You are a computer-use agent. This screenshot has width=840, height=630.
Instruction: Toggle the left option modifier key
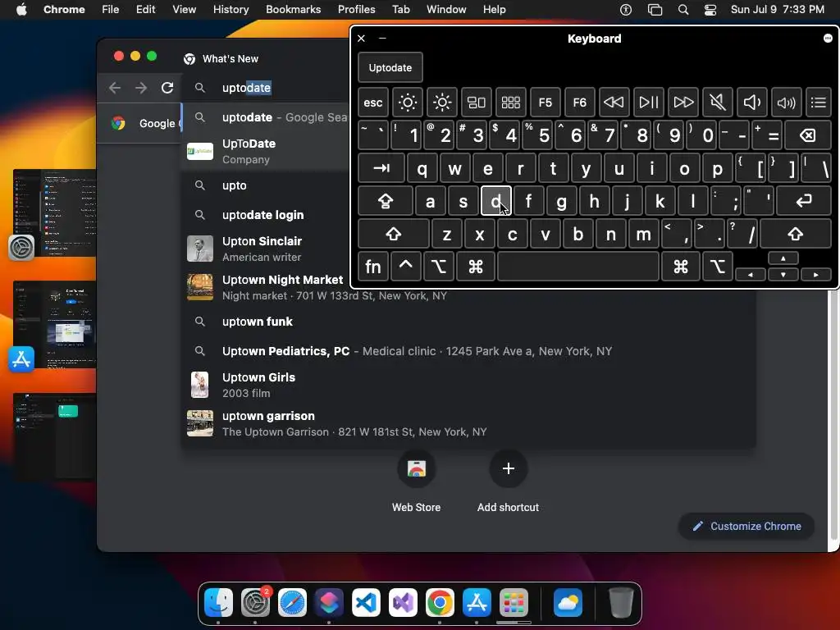(x=438, y=267)
